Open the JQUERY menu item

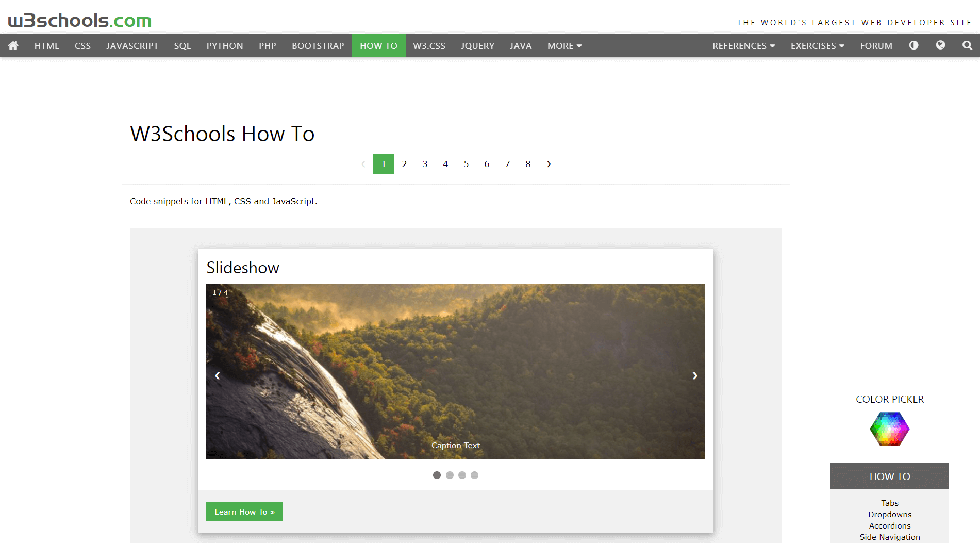coord(478,45)
